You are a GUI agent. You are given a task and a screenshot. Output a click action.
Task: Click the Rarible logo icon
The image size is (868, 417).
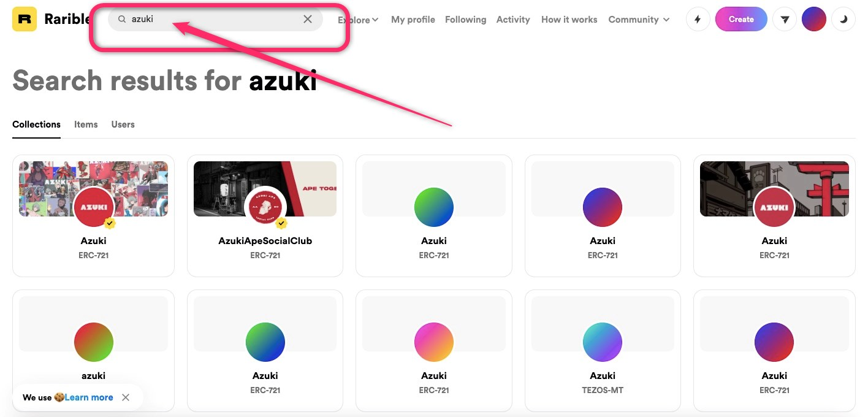[25, 20]
